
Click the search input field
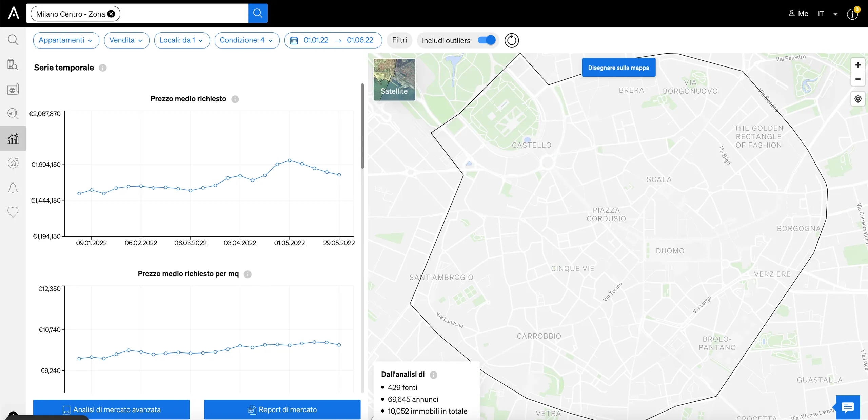(183, 14)
